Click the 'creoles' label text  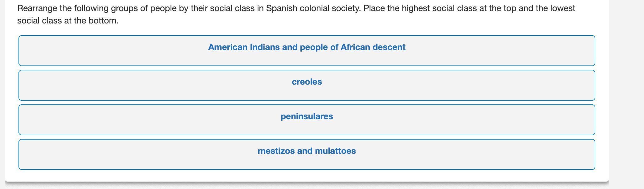click(307, 82)
